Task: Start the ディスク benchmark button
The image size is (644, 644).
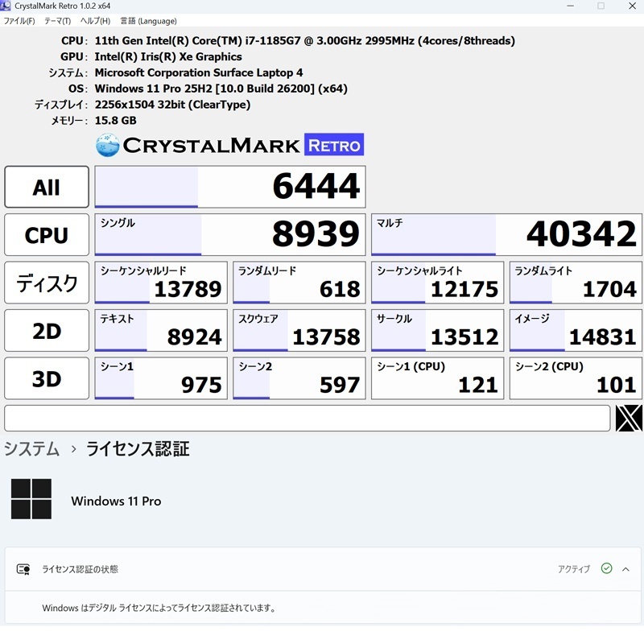Action: coord(47,283)
